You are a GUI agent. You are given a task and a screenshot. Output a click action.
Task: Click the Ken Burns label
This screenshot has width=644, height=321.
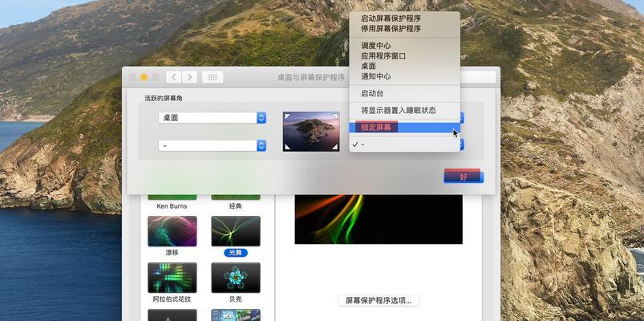pos(172,206)
